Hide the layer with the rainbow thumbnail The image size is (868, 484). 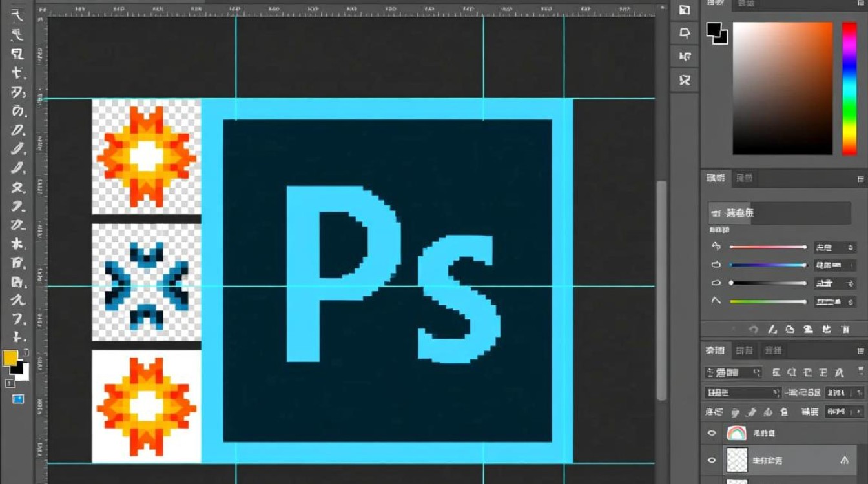pos(712,434)
